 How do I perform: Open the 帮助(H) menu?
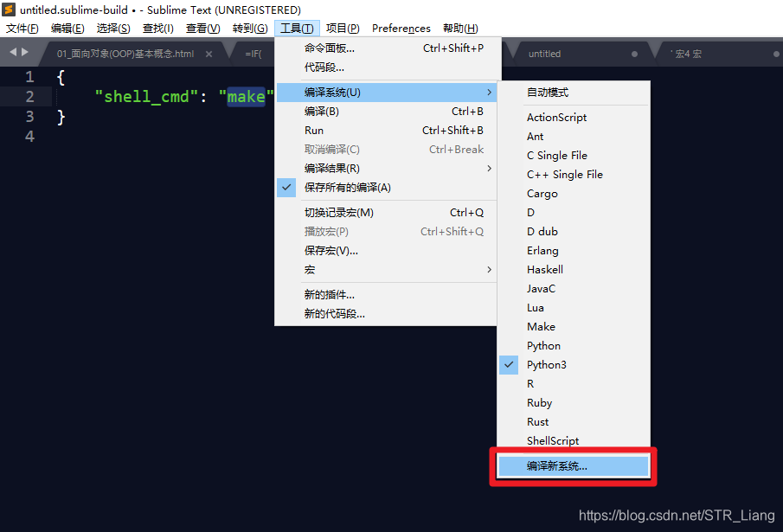460,29
